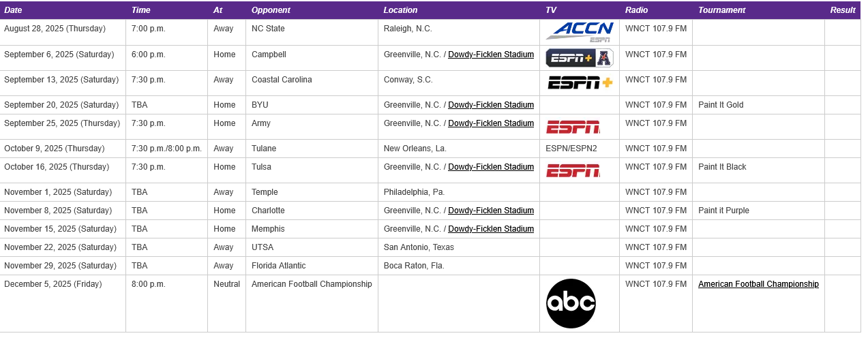Click the ESPN logo in Tulsa row
868x340 pixels.
573,170
